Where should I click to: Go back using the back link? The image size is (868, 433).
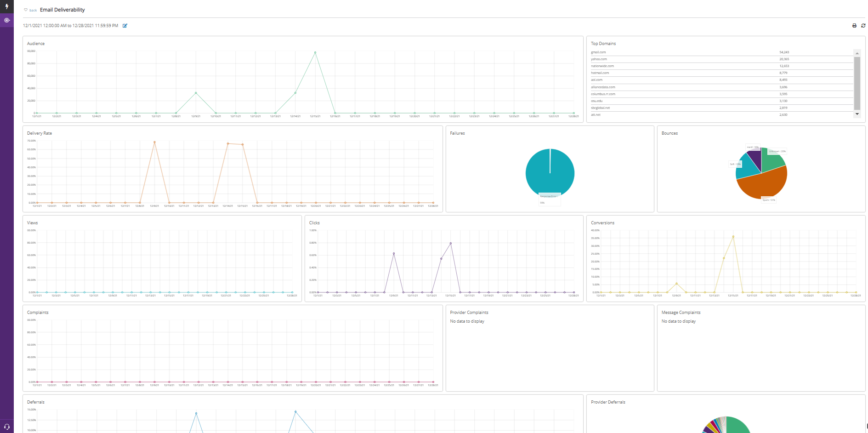coord(33,10)
